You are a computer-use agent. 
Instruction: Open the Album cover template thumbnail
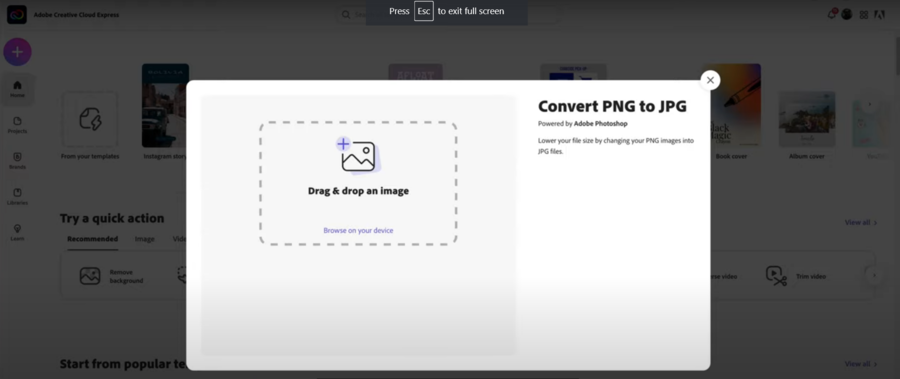[x=806, y=119]
